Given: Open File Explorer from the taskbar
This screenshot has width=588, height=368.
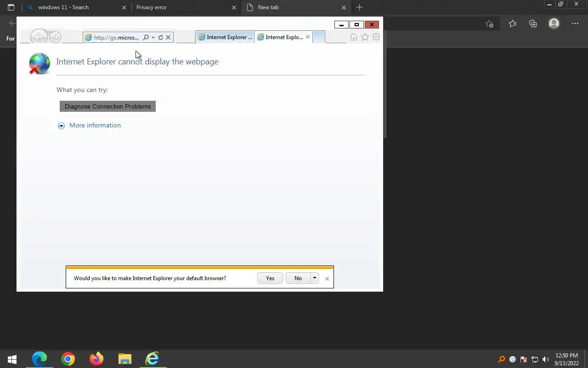Looking at the screenshot, I should pos(125,359).
